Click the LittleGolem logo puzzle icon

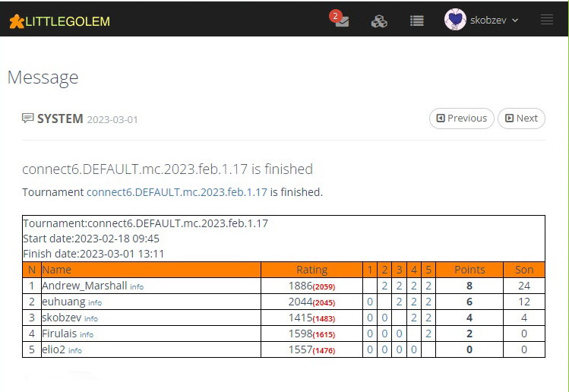[x=15, y=21]
